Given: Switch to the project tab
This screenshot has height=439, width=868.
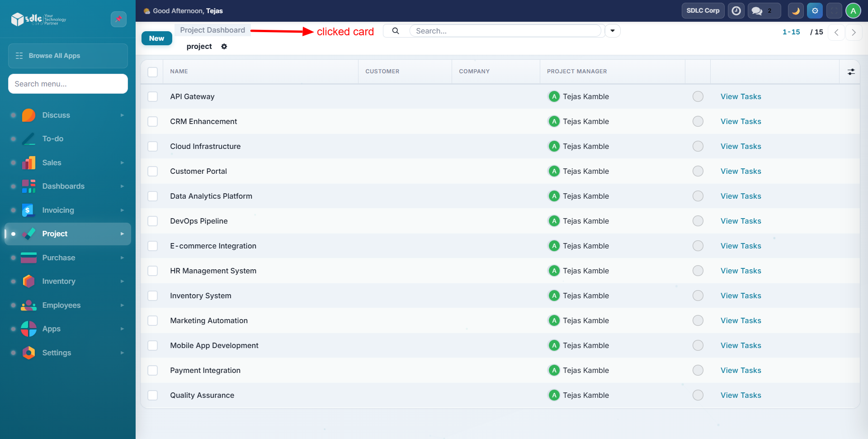Looking at the screenshot, I should click(x=199, y=46).
